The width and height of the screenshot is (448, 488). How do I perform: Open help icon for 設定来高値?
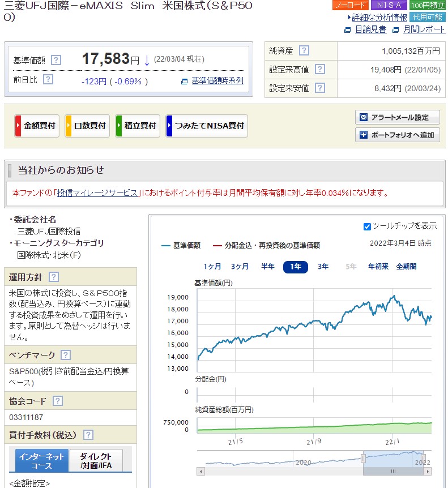319,69
